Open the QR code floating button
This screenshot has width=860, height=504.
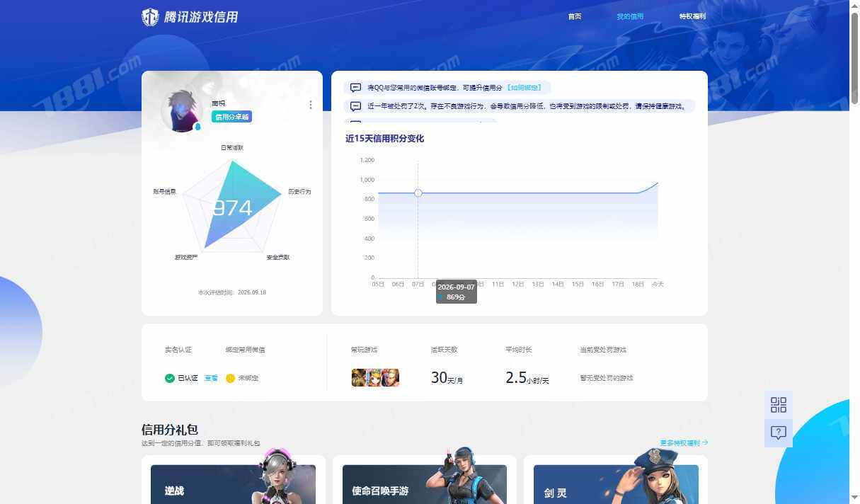[x=779, y=405]
